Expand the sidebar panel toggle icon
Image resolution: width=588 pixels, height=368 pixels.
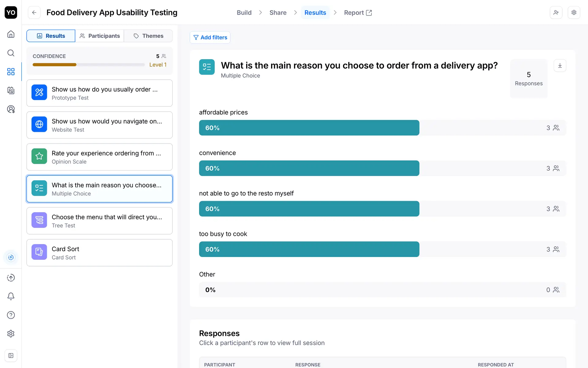(x=11, y=355)
